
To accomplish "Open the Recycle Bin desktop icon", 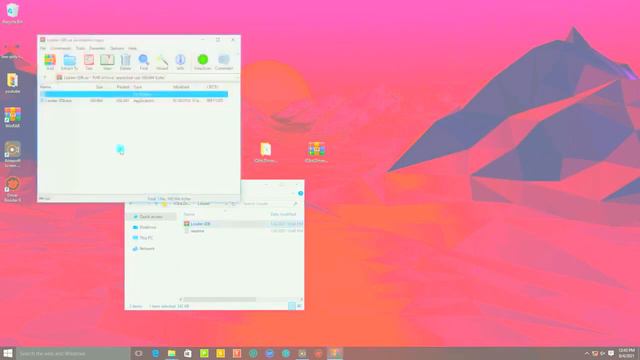I will [x=12, y=13].
